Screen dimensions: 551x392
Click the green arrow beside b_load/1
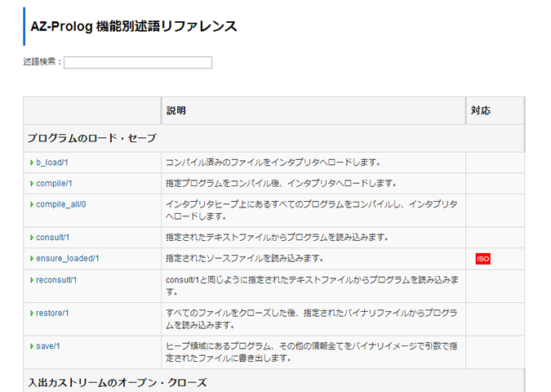tap(32, 163)
